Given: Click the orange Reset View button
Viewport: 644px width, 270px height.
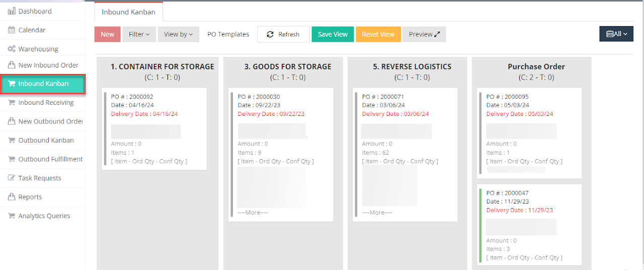Looking at the screenshot, I should [378, 34].
